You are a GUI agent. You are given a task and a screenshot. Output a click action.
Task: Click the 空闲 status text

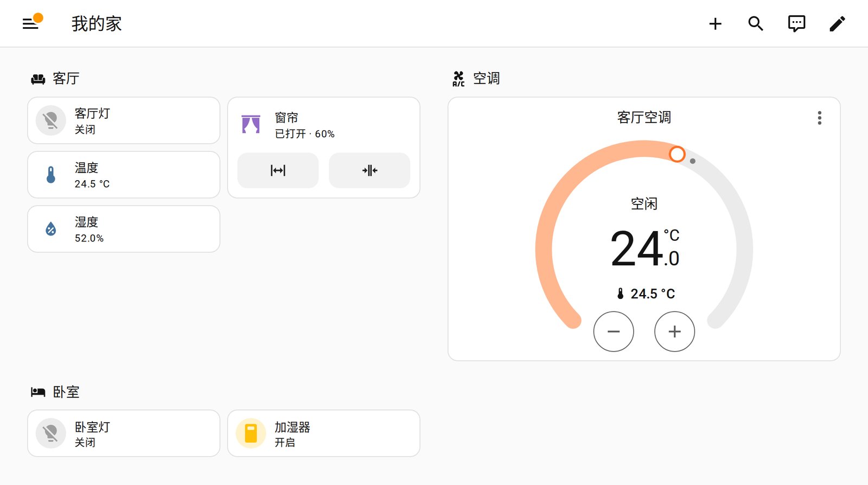click(x=644, y=204)
